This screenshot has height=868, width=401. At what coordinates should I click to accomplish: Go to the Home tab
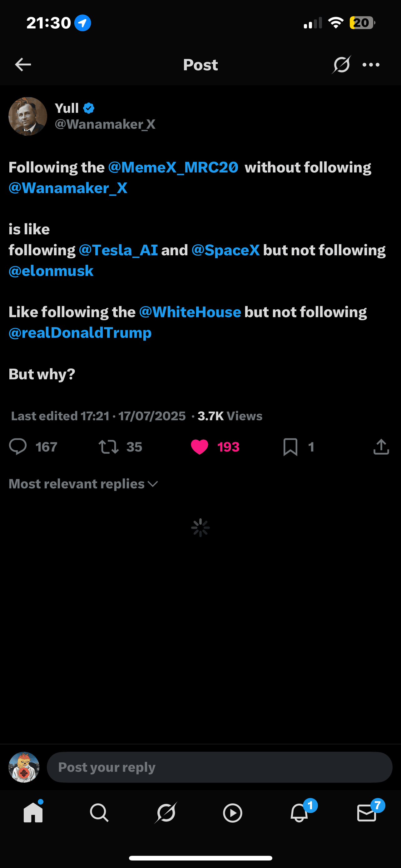tap(33, 813)
